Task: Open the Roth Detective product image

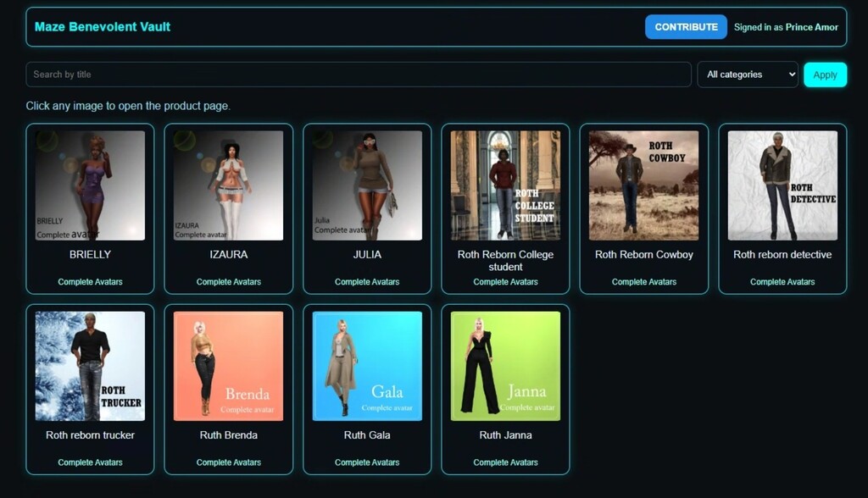Action: [x=782, y=185]
